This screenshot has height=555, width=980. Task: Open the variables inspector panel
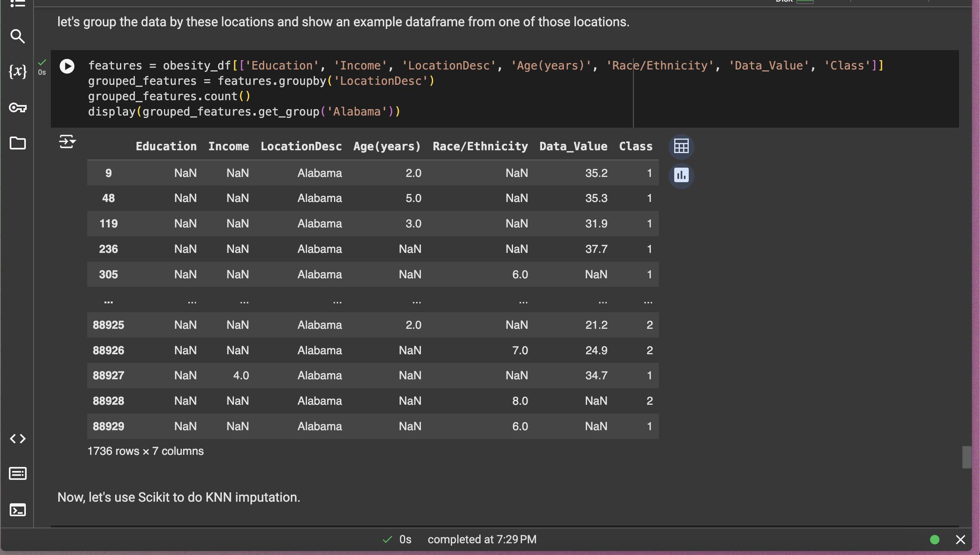tap(17, 72)
